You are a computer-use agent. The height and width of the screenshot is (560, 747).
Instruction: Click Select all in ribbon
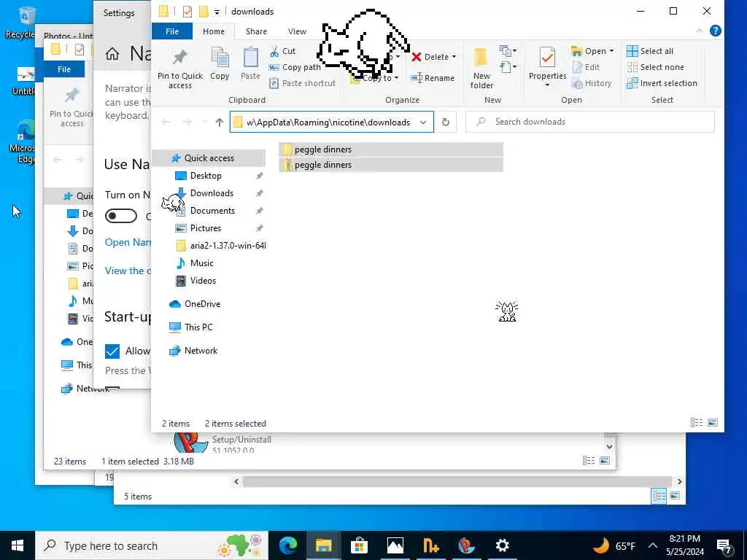point(650,51)
